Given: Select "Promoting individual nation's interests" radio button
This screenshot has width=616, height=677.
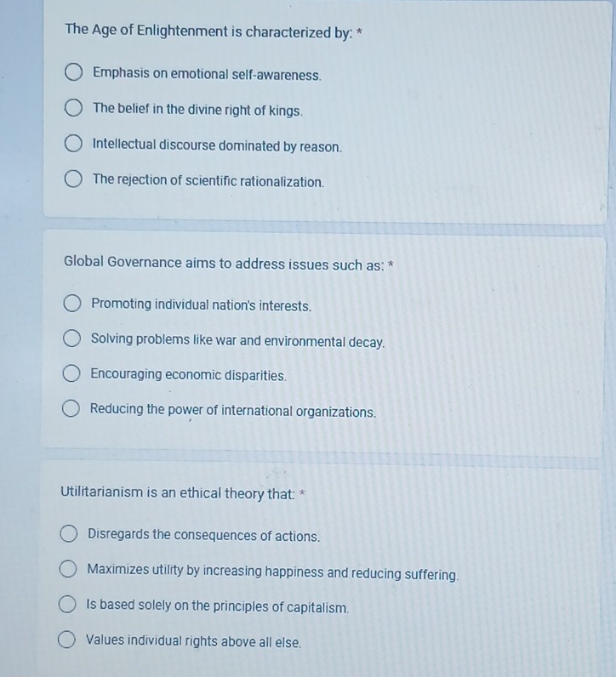Looking at the screenshot, I should [72, 303].
